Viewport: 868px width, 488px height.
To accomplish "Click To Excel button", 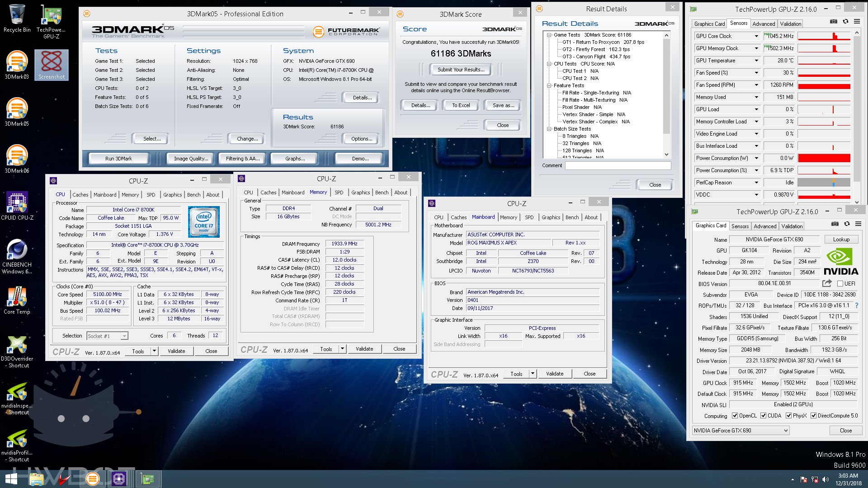I will tap(461, 105).
